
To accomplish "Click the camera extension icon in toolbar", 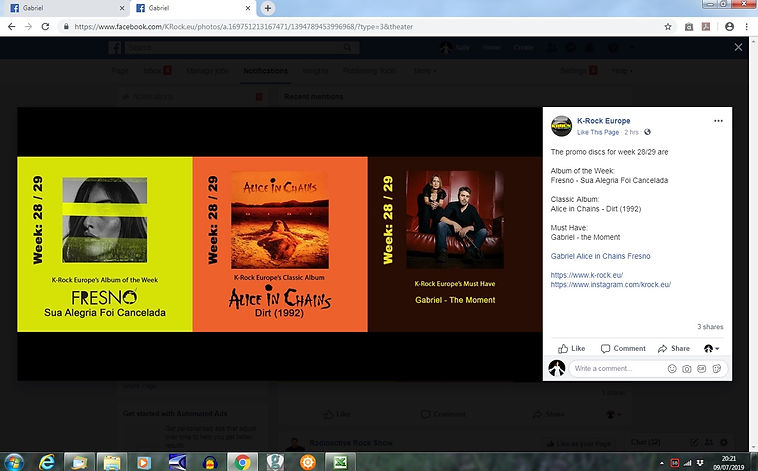I will pyautogui.click(x=689, y=27).
